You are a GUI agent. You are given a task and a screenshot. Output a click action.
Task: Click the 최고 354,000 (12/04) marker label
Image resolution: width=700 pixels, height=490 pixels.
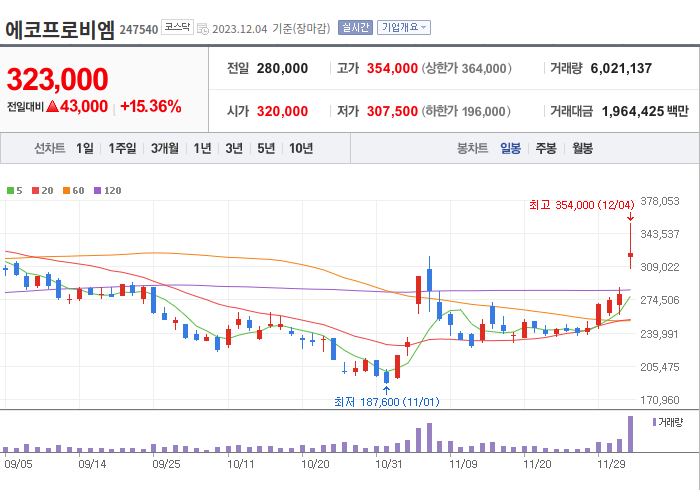[581, 205]
